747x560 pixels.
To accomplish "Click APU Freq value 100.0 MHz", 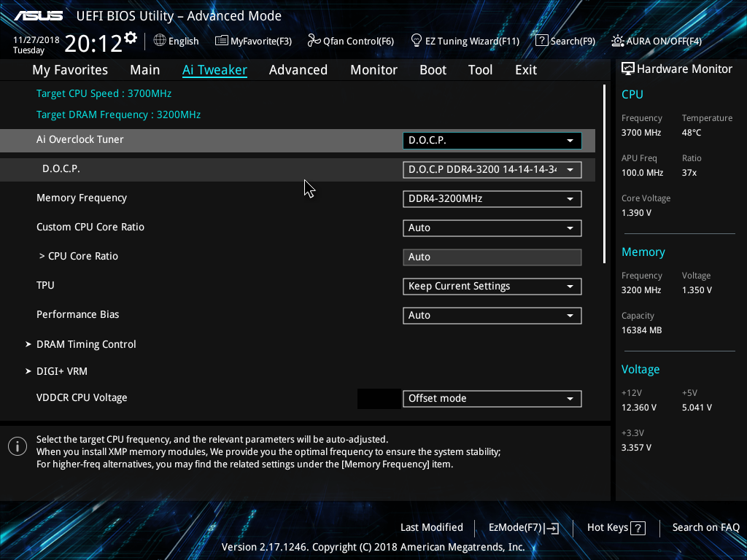I will [x=642, y=173].
